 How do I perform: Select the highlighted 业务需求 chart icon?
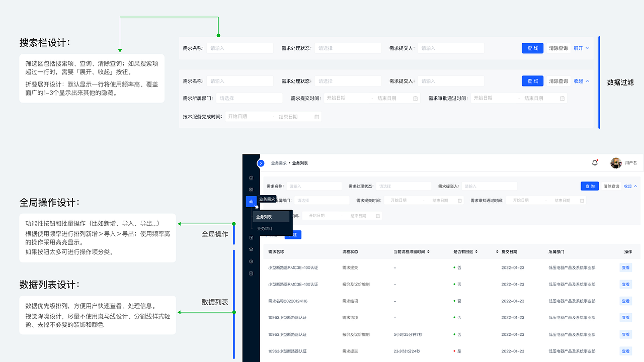pyautogui.click(x=251, y=201)
